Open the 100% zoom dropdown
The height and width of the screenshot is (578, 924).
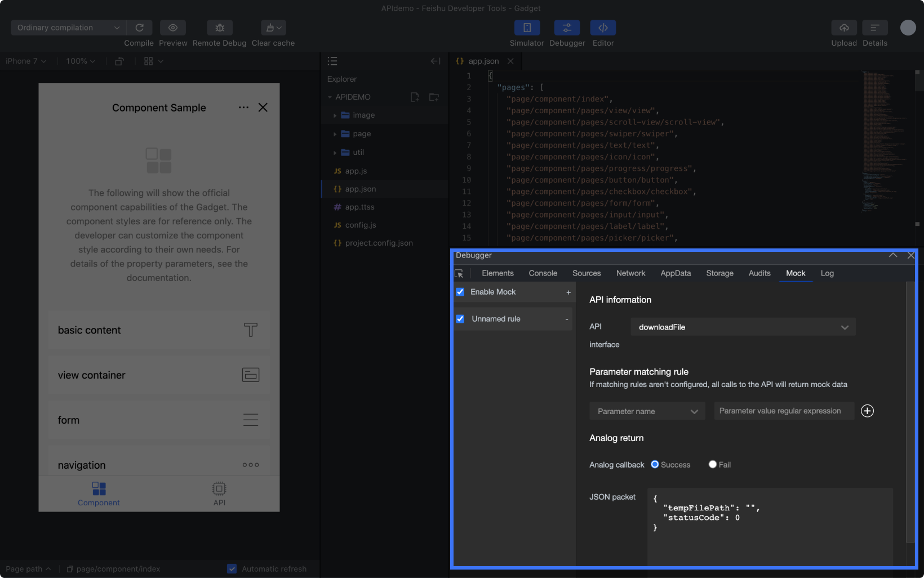[x=81, y=61]
